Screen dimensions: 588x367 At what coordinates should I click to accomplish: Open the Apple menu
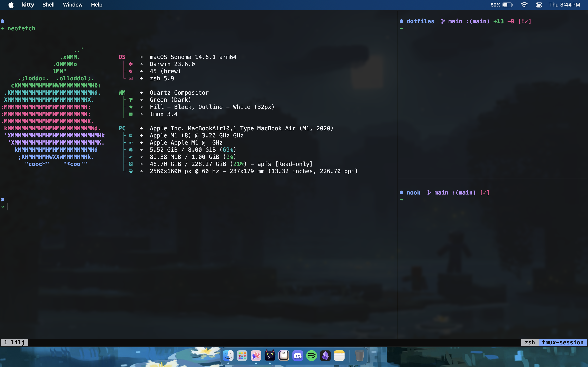click(11, 5)
